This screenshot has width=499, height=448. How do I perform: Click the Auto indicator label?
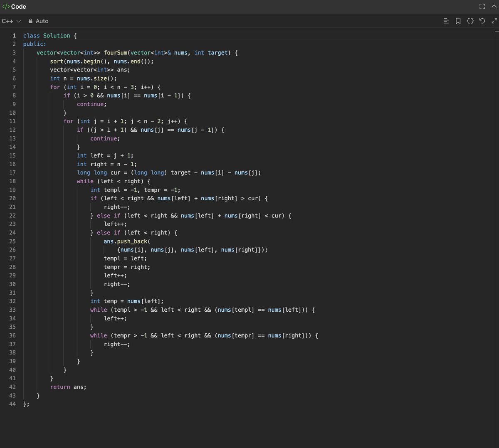tap(42, 21)
